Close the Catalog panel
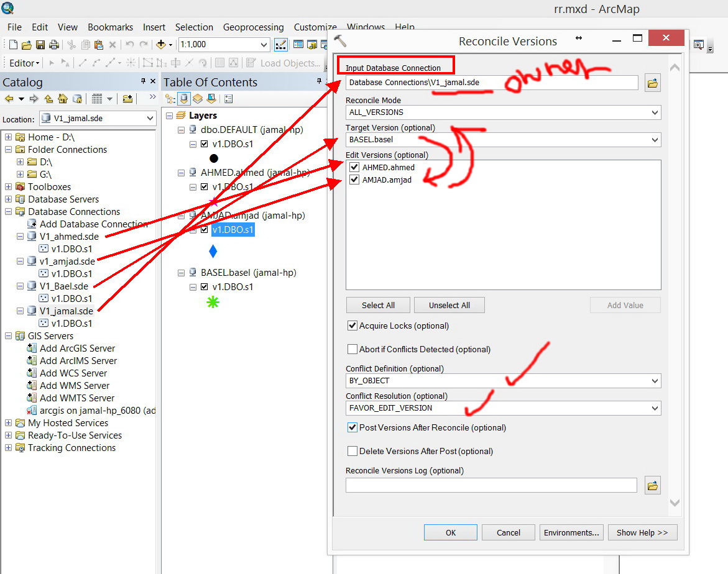Screen dimensions: 728x574 click(153, 81)
